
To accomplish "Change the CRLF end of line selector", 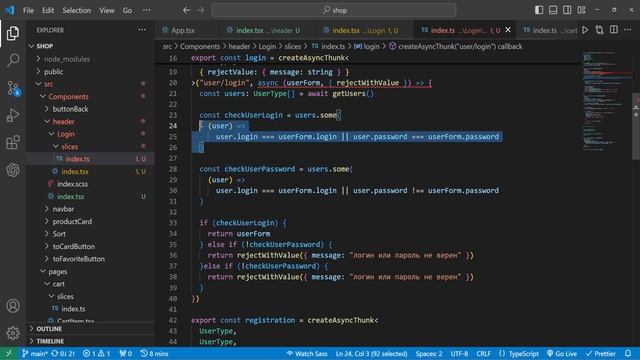I will point(484,353).
